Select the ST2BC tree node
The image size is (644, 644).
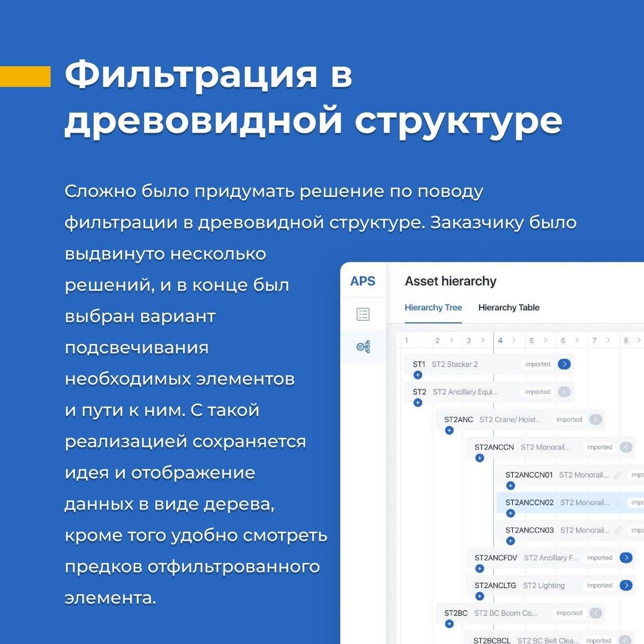click(520, 613)
